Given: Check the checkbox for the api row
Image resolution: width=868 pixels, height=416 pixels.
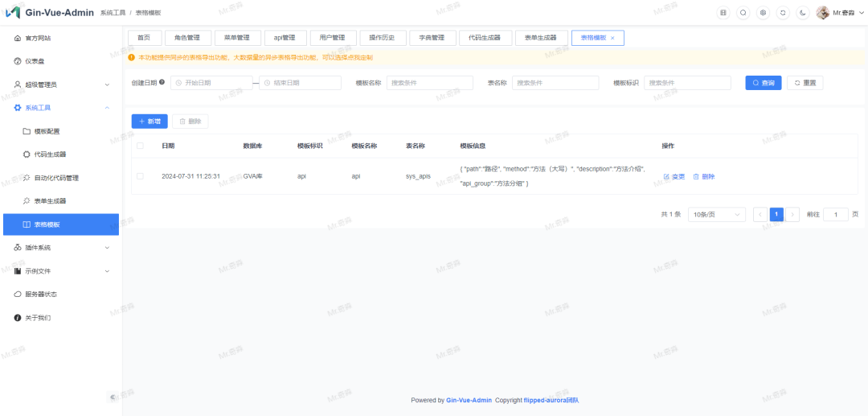Looking at the screenshot, I should point(140,176).
